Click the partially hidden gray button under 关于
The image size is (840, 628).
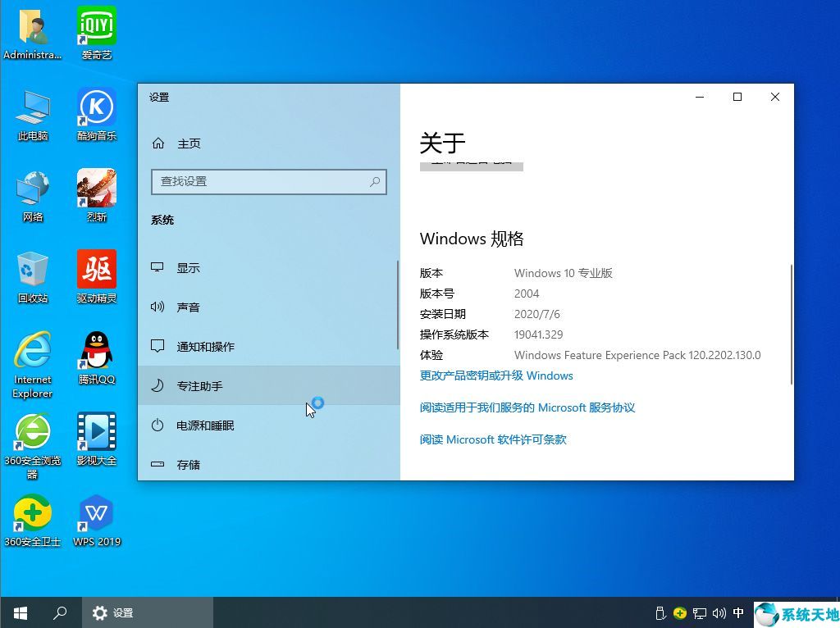coord(472,166)
